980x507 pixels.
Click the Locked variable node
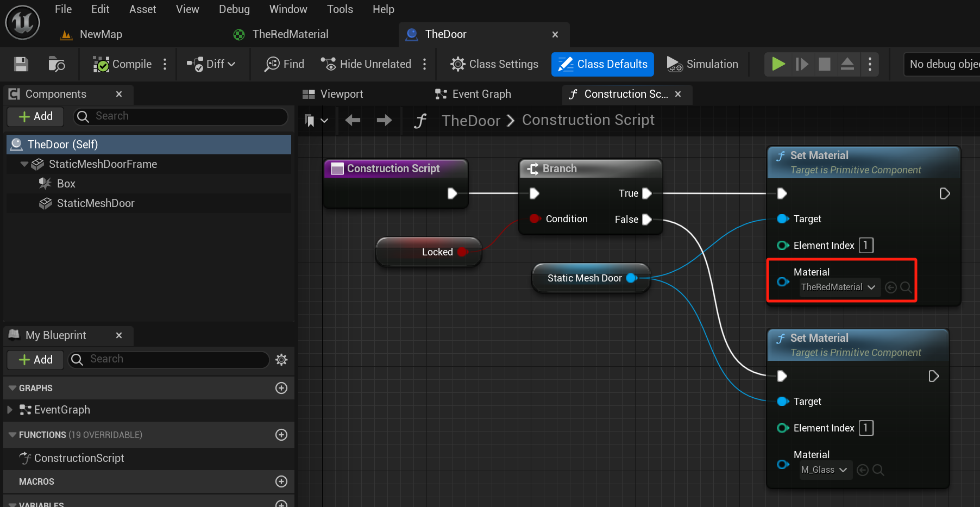429,252
